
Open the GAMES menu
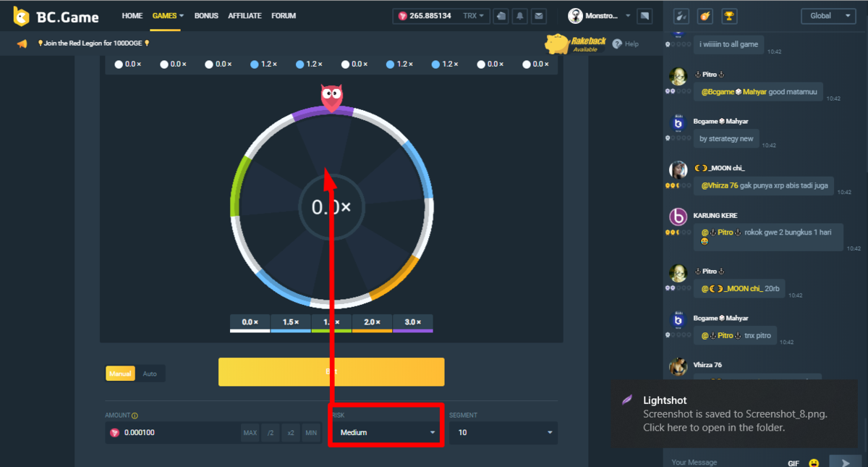tap(168, 16)
